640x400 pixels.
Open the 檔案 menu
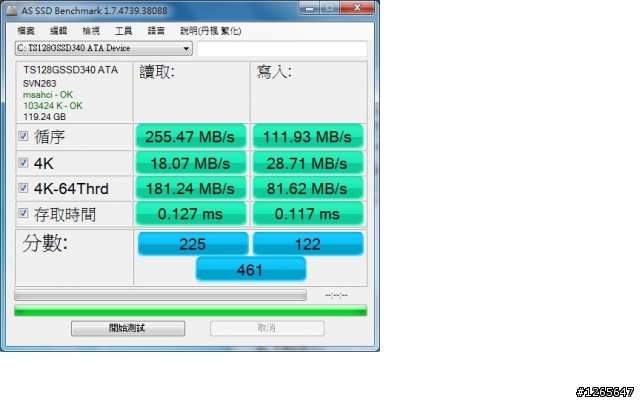pos(26,31)
